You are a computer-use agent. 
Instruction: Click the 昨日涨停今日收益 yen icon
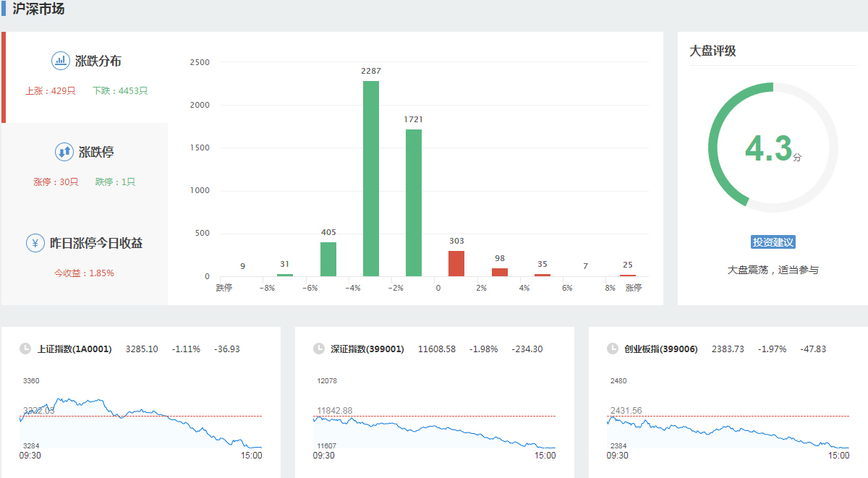pyautogui.click(x=35, y=243)
